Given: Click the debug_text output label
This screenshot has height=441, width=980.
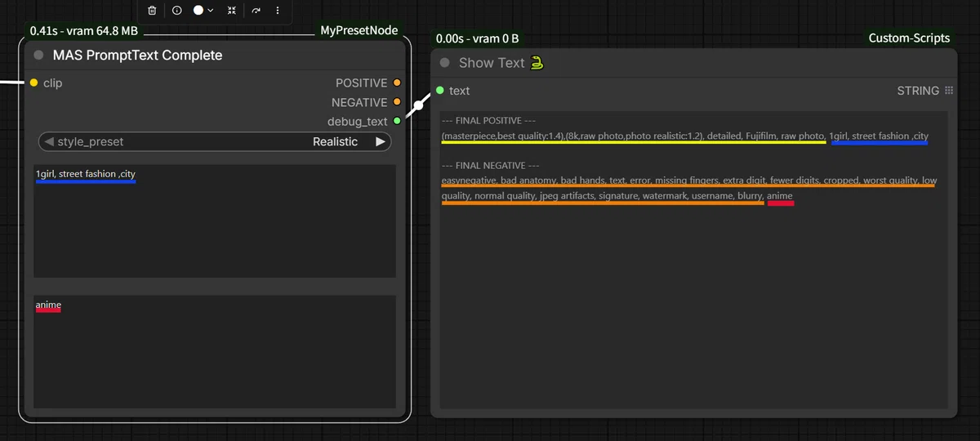Looking at the screenshot, I should click(x=358, y=121).
